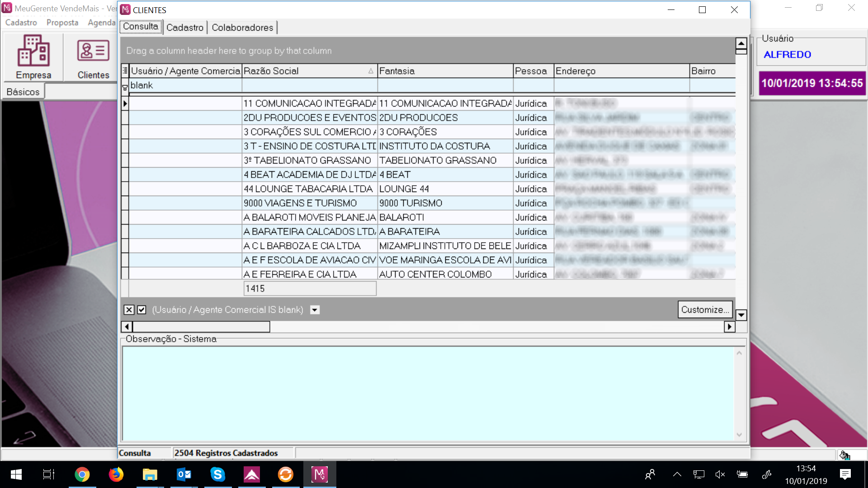Select the current-row indicator arrow
The height and width of the screenshot is (488, 868).
pyautogui.click(x=125, y=103)
